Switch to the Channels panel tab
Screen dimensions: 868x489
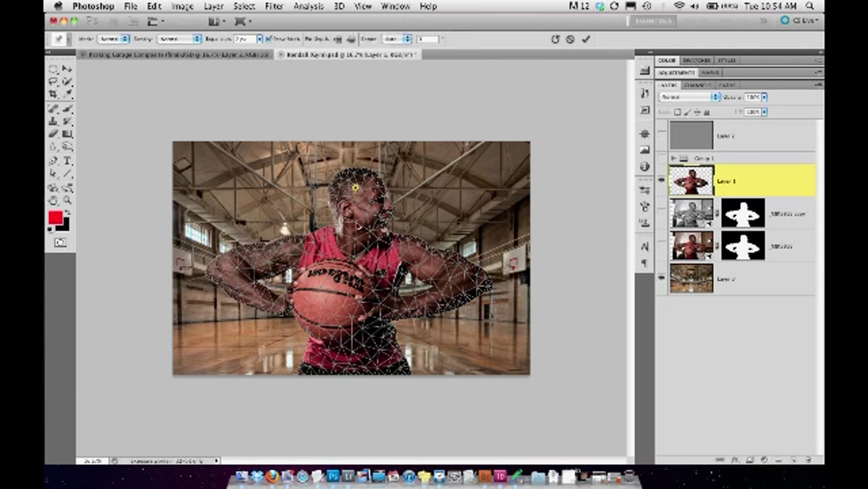(x=699, y=85)
